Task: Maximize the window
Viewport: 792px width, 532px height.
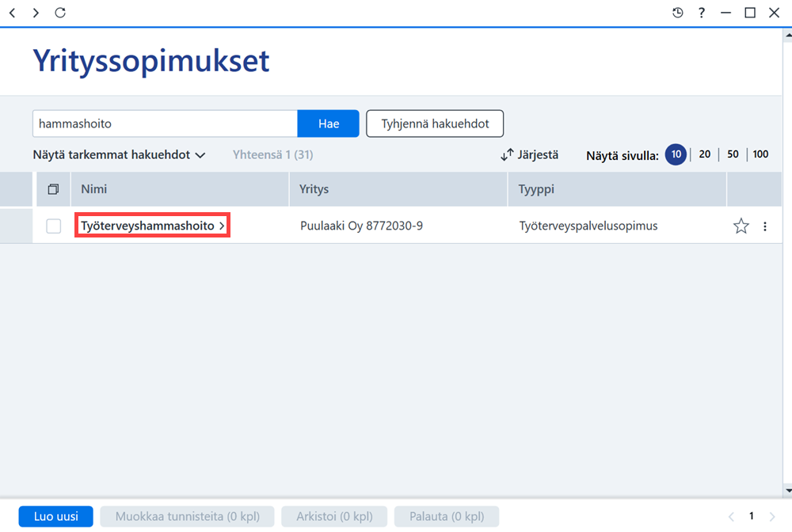Action: pos(750,13)
